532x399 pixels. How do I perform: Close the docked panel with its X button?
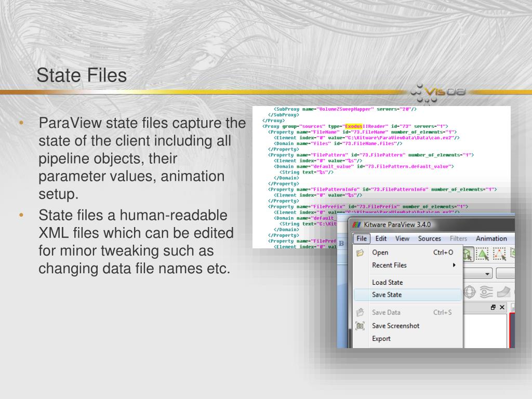[502, 308]
